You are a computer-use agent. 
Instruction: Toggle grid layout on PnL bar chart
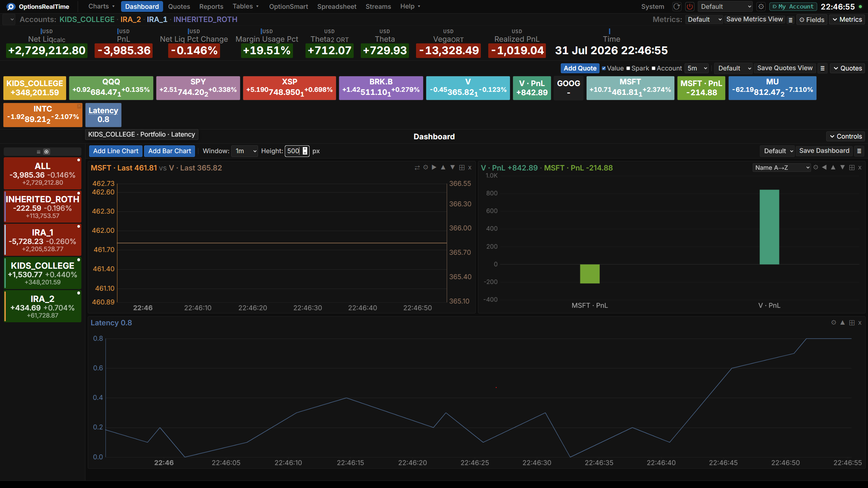(852, 167)
